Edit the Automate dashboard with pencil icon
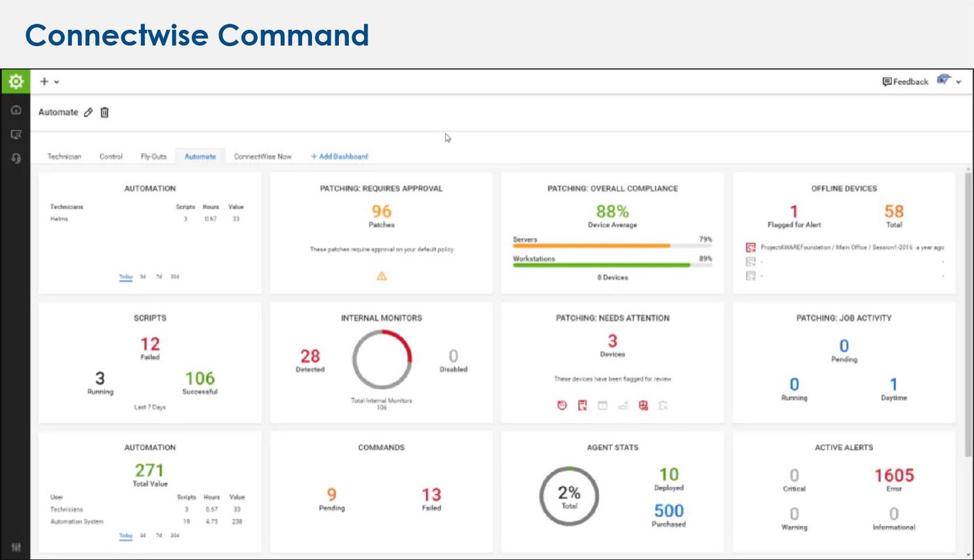 click(x=88, y=112)
